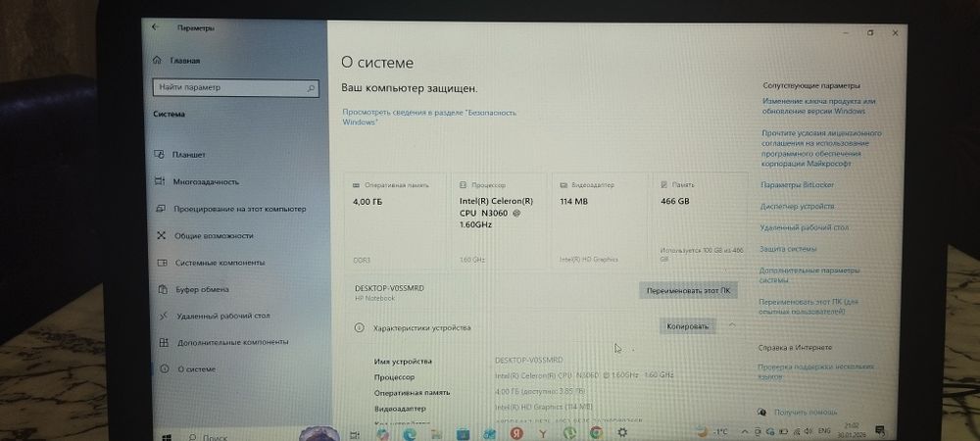Click the Общие возможности sidebar icon
980x441 pixels.
tap(162, 235)
